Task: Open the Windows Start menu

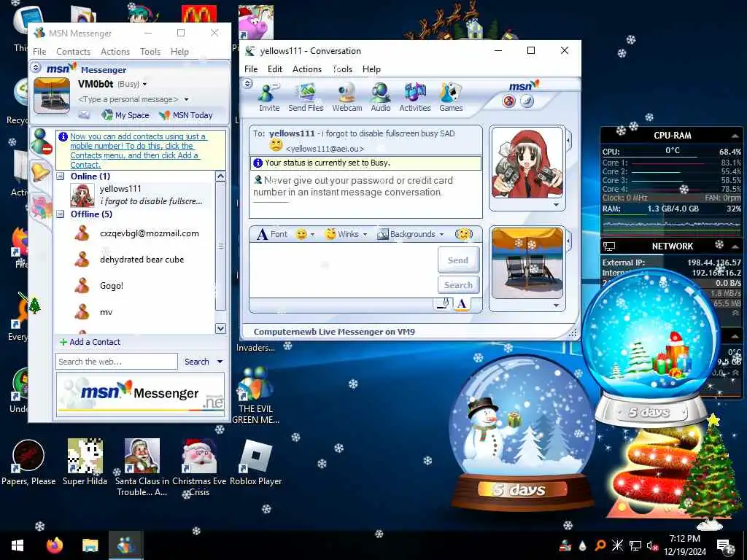Action: tap(18, 545)
